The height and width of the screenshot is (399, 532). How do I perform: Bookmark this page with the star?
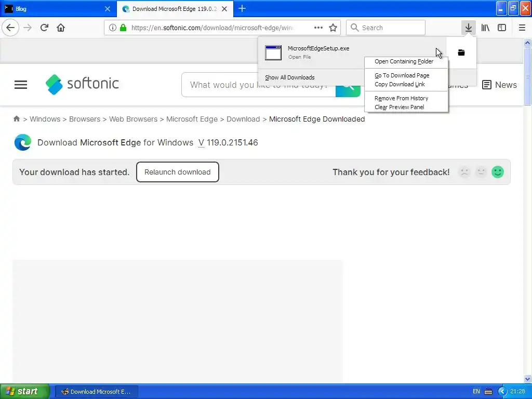coord(333,28)
